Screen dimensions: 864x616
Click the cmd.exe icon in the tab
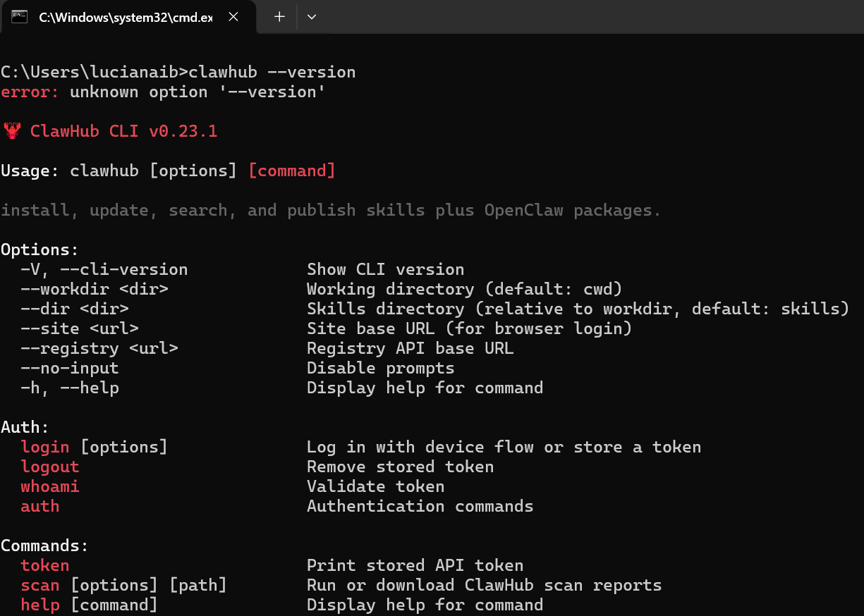tap(20, 17)
